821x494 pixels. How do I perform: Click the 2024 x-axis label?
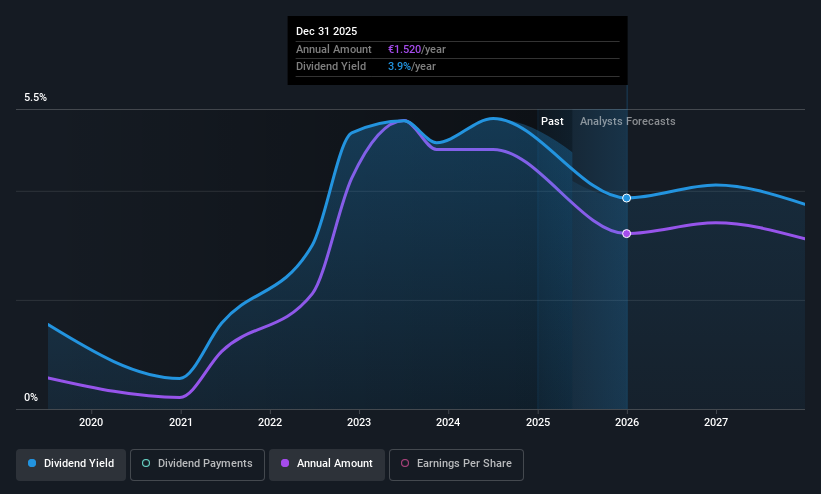(448, 422)
